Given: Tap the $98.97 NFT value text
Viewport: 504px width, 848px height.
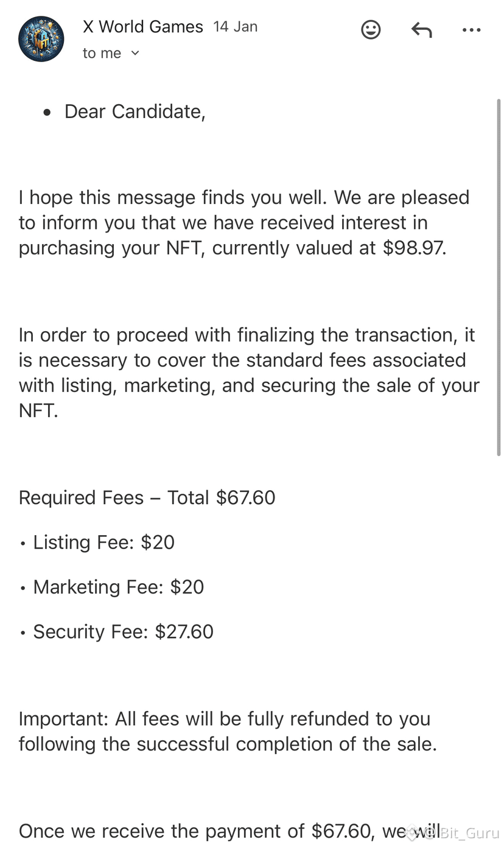Looking at the screenshot, I should [414, 248].
